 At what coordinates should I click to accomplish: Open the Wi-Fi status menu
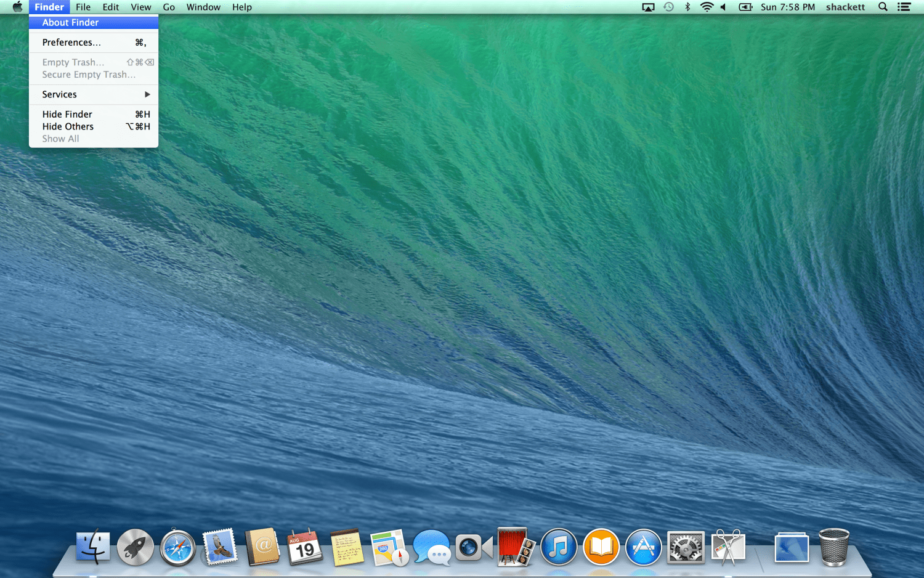click(x=707, y=7)
